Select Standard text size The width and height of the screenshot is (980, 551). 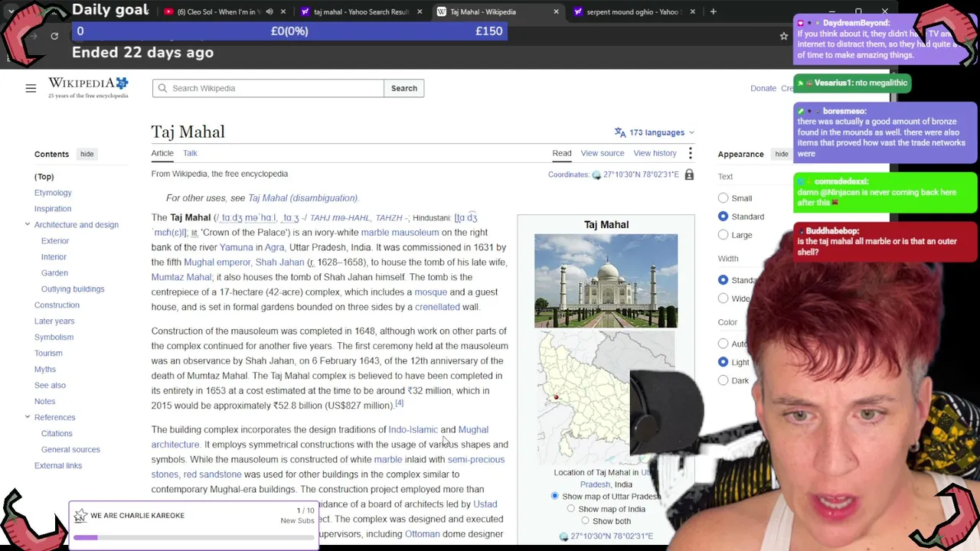tap(723, 217)
